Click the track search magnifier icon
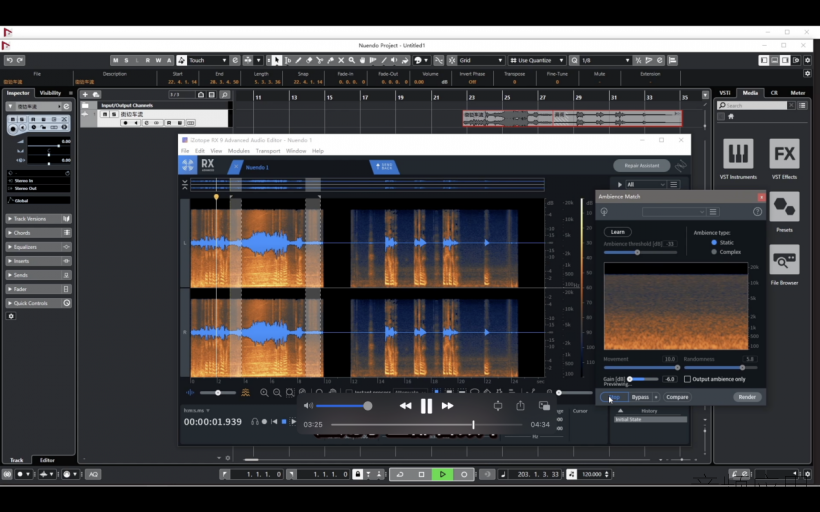The height and width of the screenshot is (512, 820). 224,95
